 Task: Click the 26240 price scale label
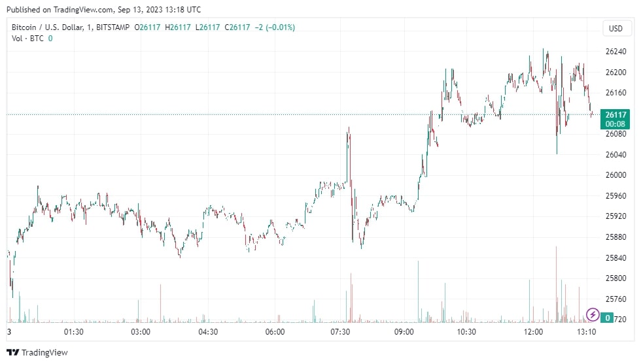coord(615,52)
